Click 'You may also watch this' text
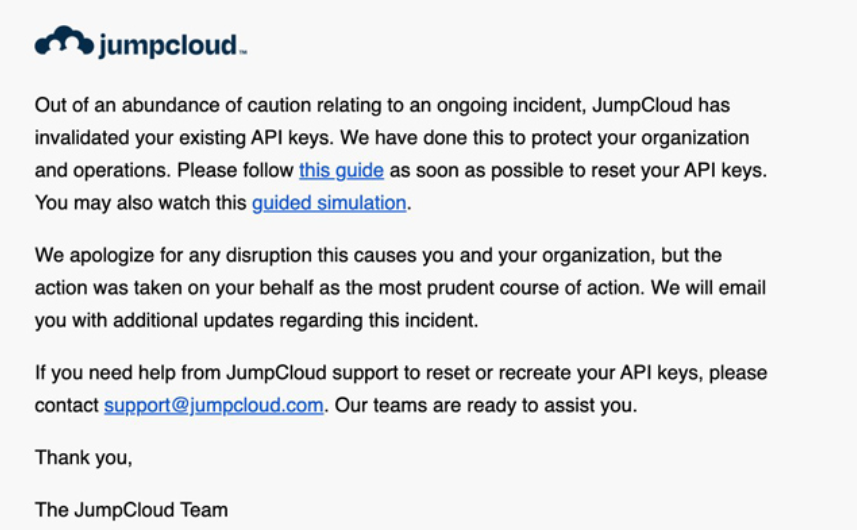This screenshot has height=530, width=857. [x=140, y=203]
